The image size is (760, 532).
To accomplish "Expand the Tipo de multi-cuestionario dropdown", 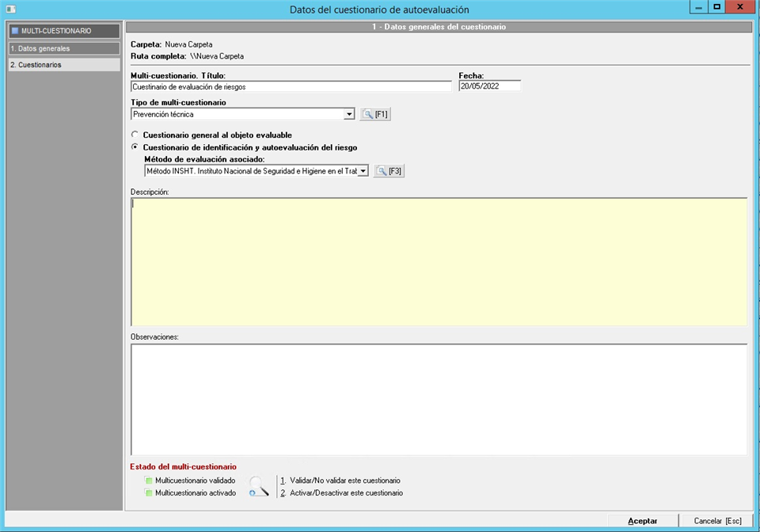I will (349, 115).
